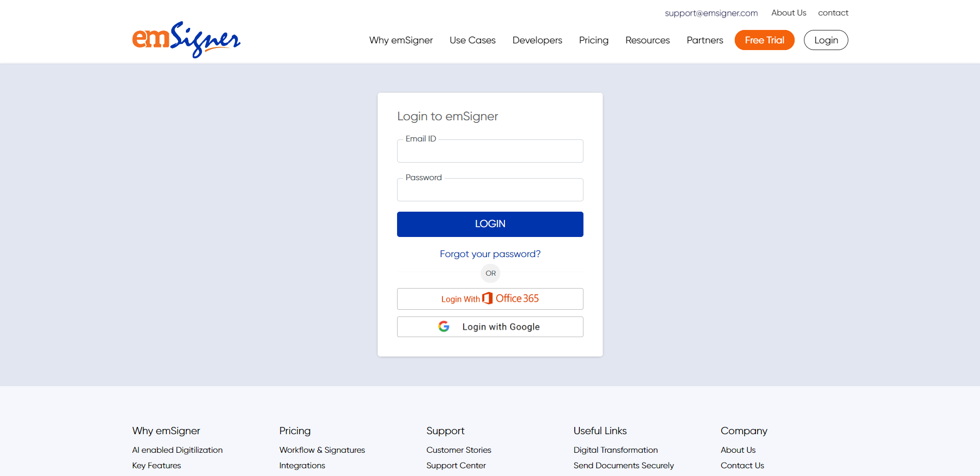
Task: Click the Support footer heading
Action: pyautogui.click(x=445, y=431)
